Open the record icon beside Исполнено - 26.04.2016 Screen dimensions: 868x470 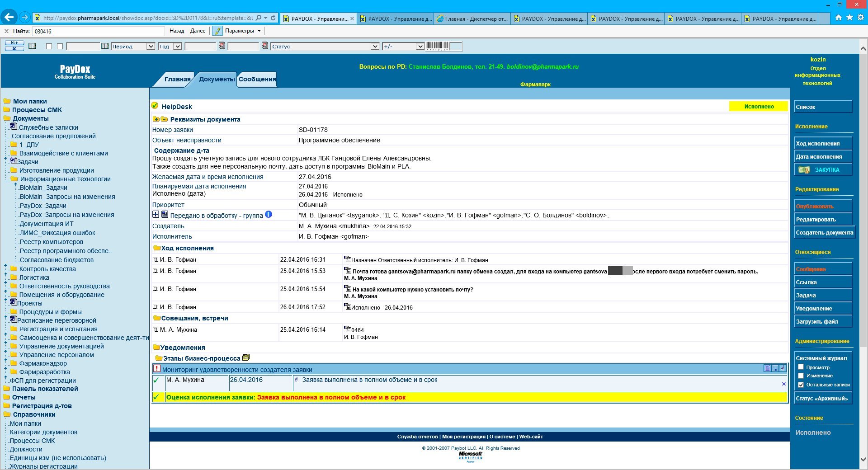click(x=348, y=306)
